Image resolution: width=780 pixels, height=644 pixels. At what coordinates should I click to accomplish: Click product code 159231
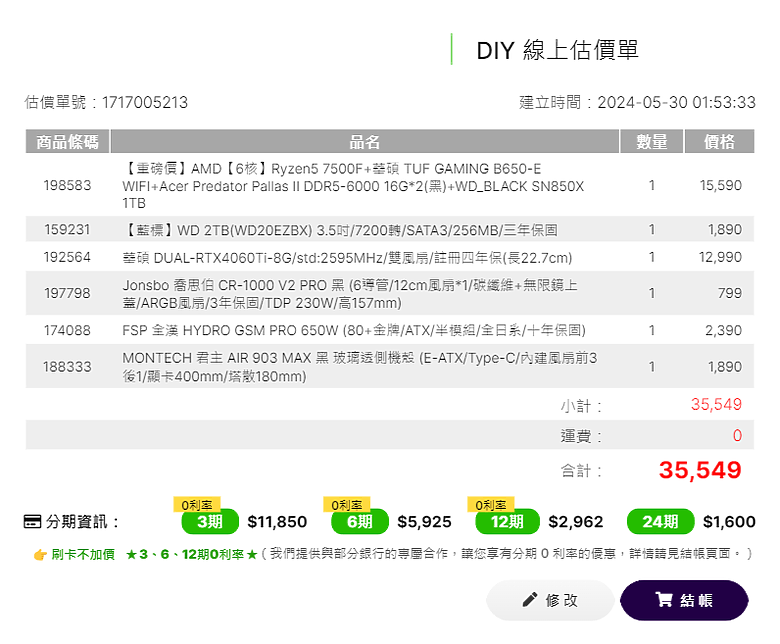point(67,229)
